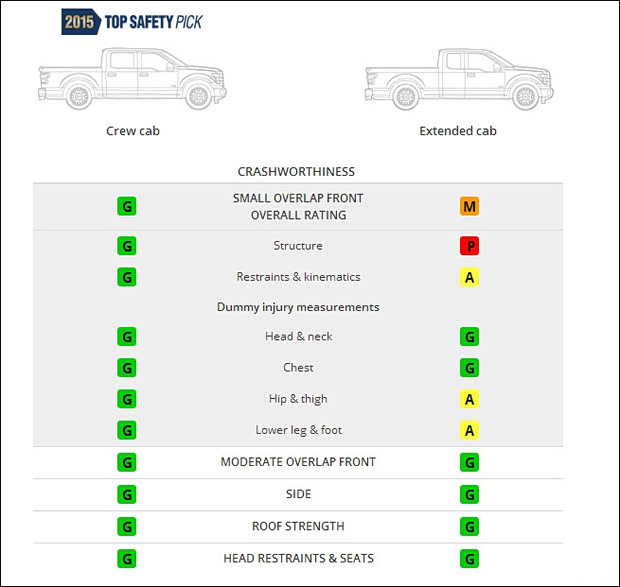Click Crew cab green Structure rating badge
This screenshot has height=587, width=620.
coord(127,246)
